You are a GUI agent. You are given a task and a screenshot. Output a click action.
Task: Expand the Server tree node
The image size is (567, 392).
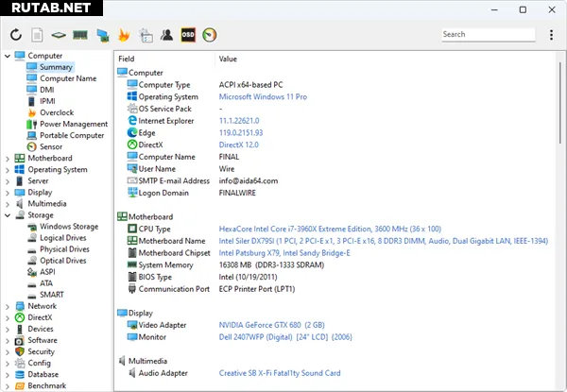pyautogui.click(x=8, y=181)
